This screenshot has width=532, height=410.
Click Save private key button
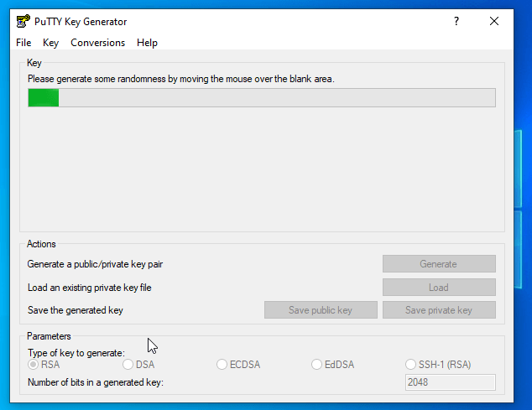tap(439, 310)
